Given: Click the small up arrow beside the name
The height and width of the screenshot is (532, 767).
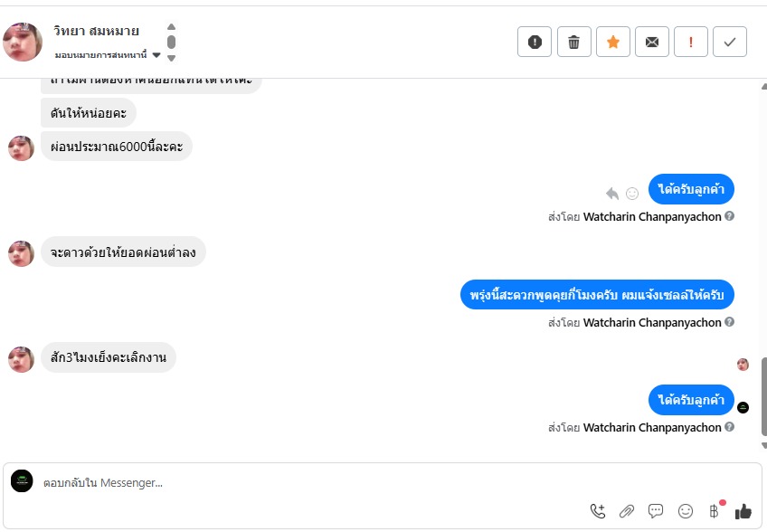Looking at the screenshot, I should (172, 26).
